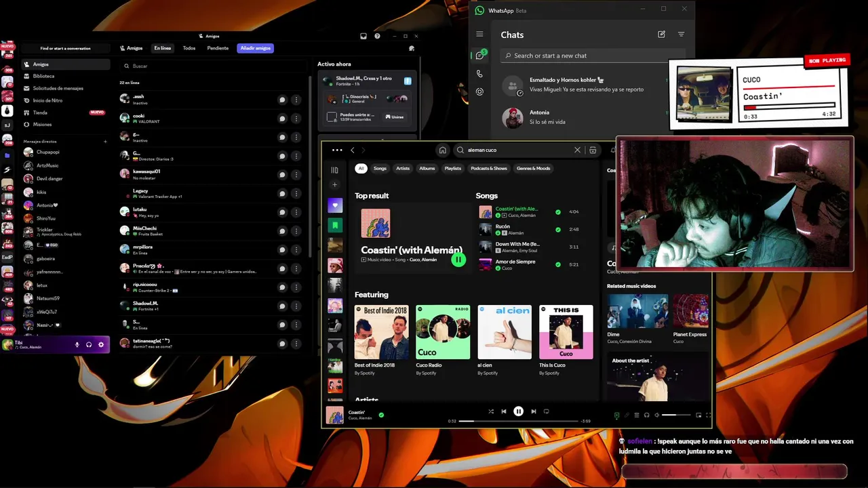The height and width of the screenshot is (488, 868).
Task: Open WhatsApp new chat icon
Action: (662, 35)
